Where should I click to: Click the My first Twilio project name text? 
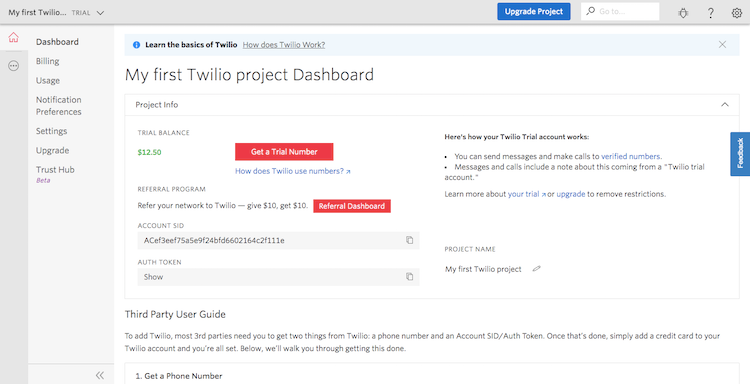(x=483, y=269)
